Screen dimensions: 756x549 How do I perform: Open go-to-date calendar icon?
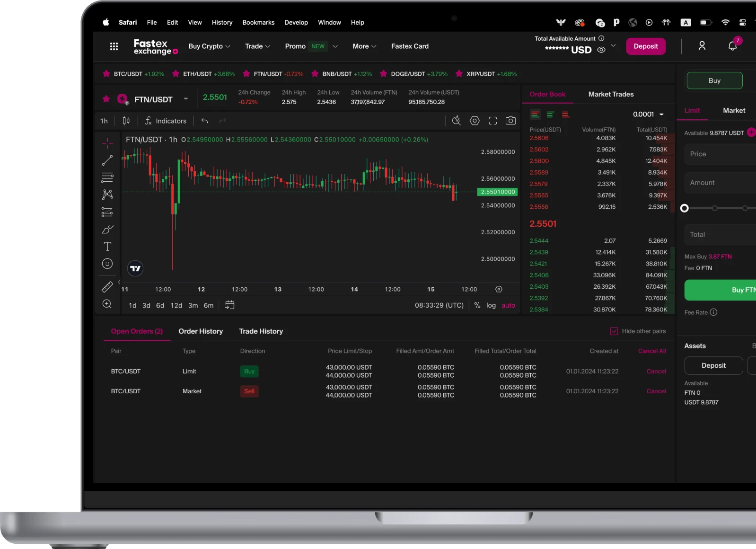coord(229,305)
